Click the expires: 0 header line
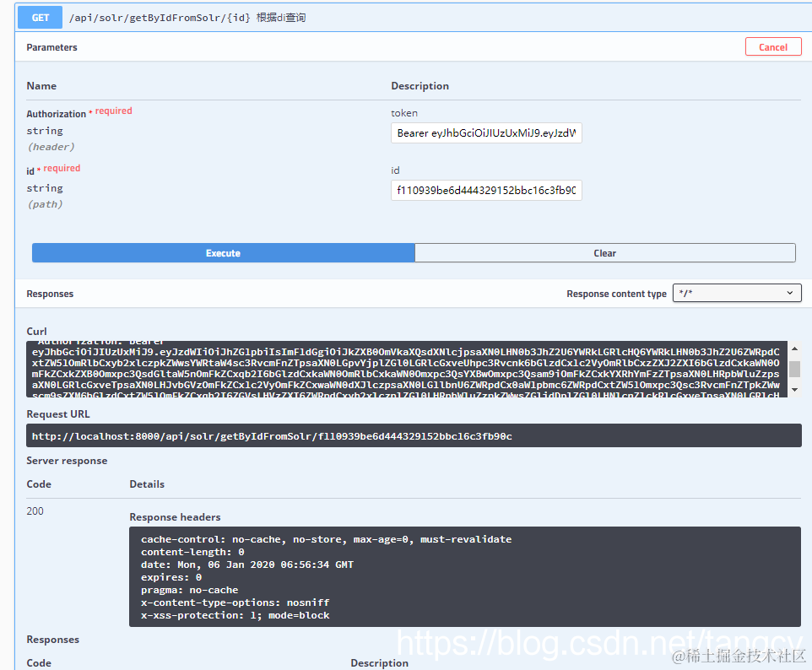Viewport: 812px width, 670px height. coord(171,577)
